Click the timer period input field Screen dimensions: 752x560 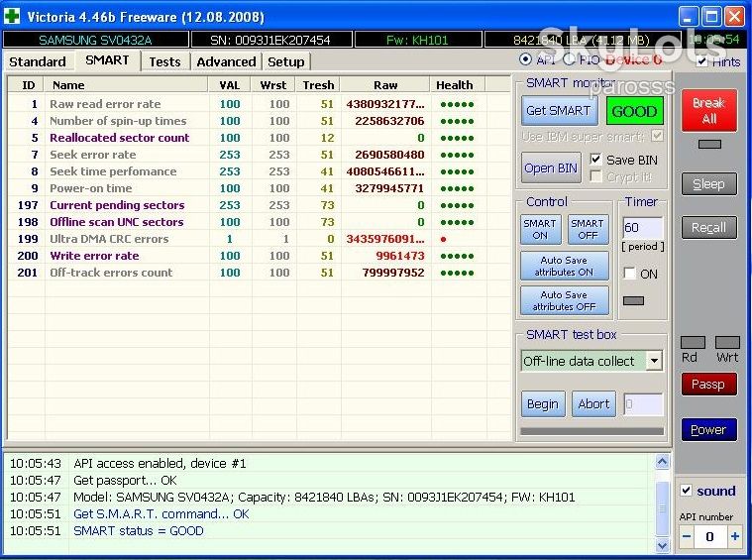click(x=643, y=227)
